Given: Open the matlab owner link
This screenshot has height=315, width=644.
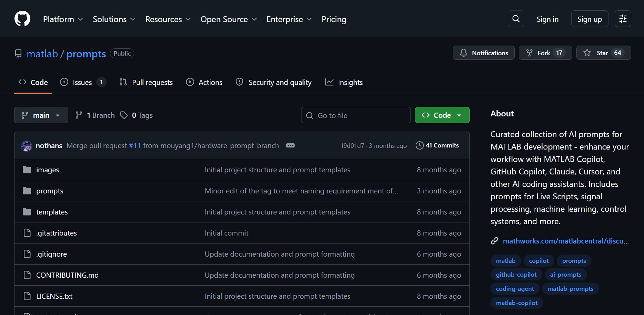Looking at the screenshot, I should (x=42, y=54).
